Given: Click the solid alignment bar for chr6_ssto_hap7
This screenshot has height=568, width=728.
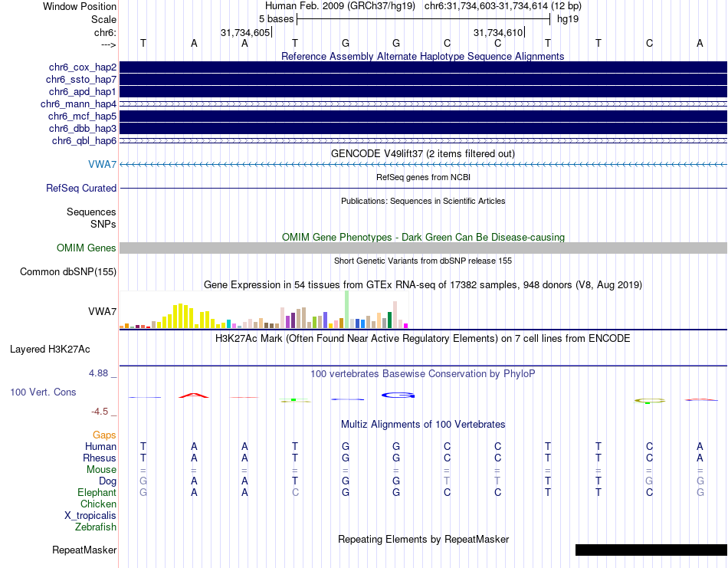Looking at the screenshot, I should click(x=424, y=80).
